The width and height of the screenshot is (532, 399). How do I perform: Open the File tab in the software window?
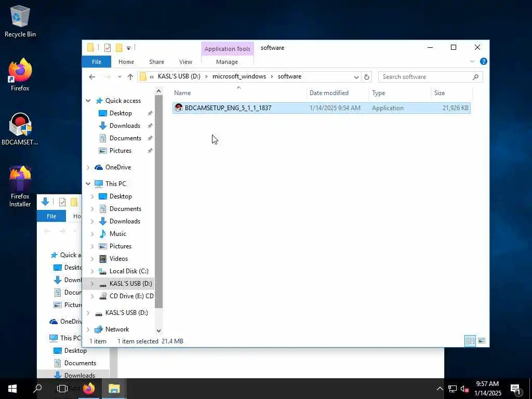click(x=96, y=62)
